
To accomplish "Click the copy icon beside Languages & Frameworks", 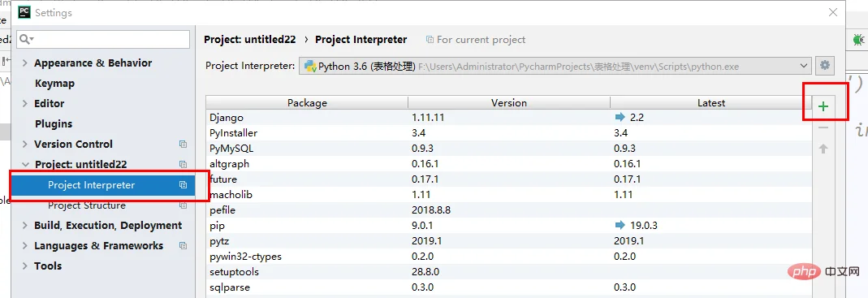I will click(183, 245).
